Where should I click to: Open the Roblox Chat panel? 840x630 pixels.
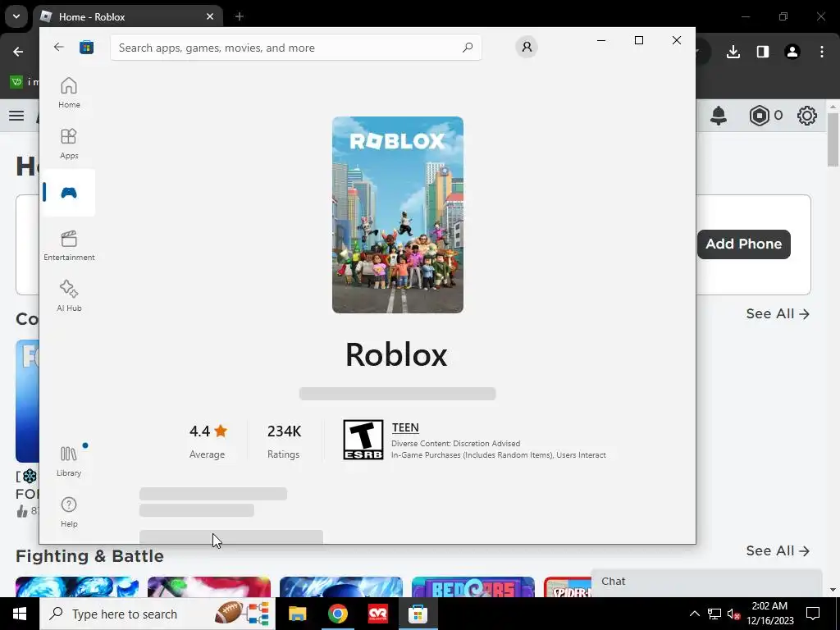pos(706,582)
